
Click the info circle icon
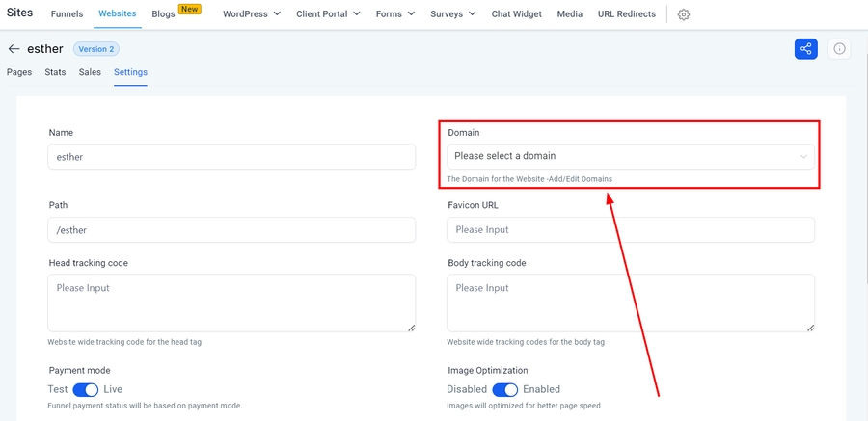839,49
